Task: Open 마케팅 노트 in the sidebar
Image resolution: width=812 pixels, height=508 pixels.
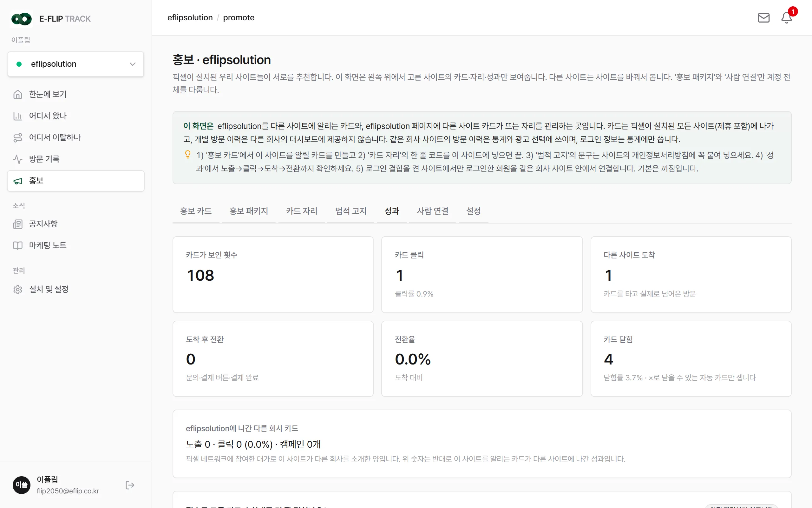Action: click(x=76, y=245)
